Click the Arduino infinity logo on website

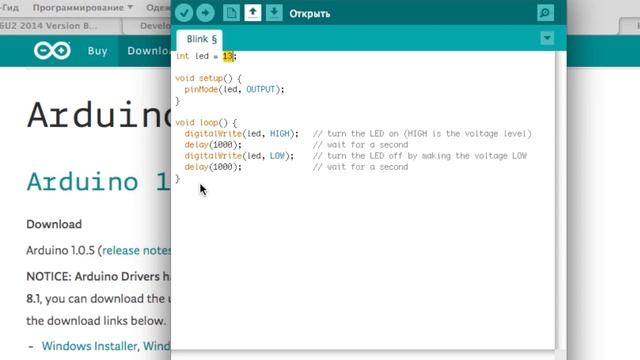pos(52,51)
